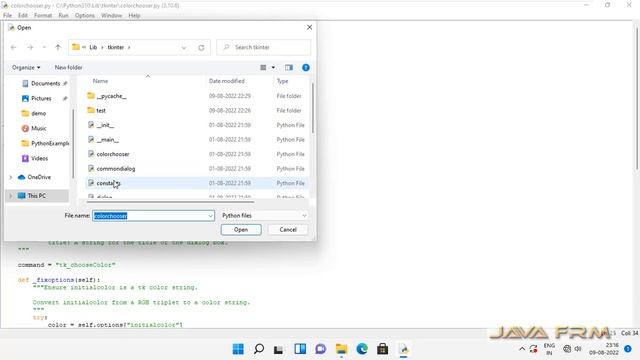640x360 pixels.
Task: Open taskbar Search
Action: [259, 349]
